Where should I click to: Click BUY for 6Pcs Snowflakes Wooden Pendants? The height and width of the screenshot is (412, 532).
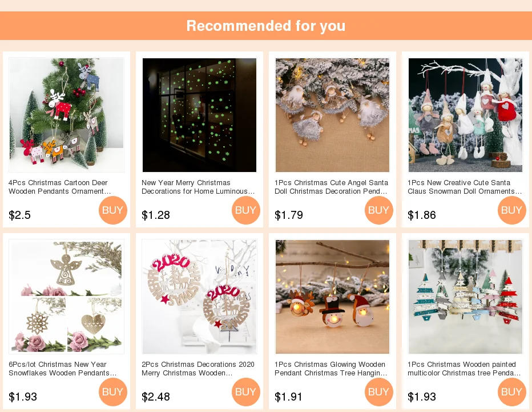pos(112,391)
